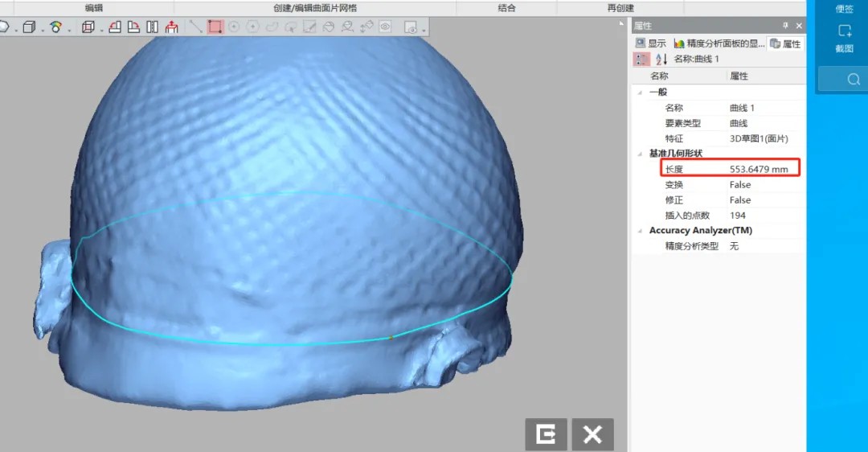
Task: Collapse the 一般 property group
Action: [x=641, y=92]
